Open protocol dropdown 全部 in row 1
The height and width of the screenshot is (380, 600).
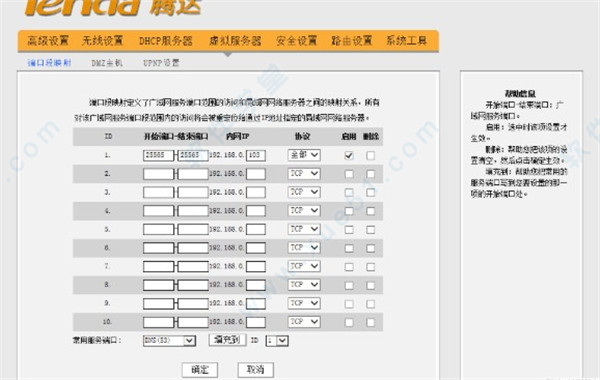pos(304,155)
